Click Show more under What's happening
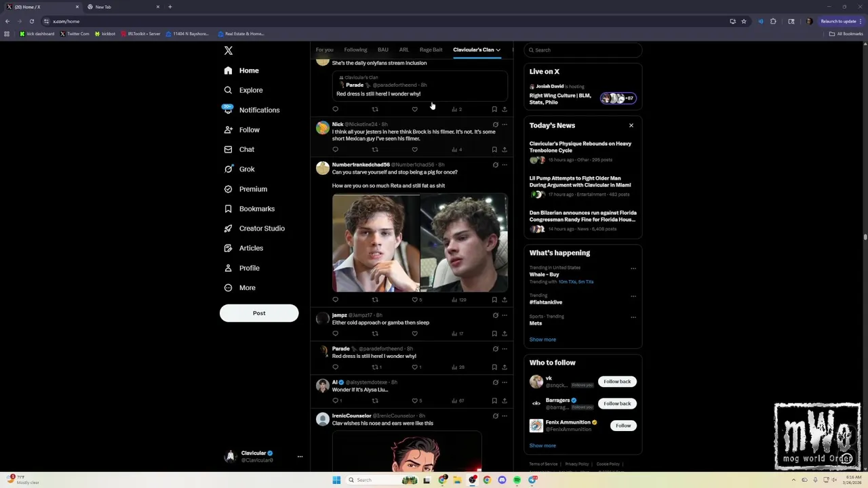This screenshot has height=488, width=868. point(542,340)
